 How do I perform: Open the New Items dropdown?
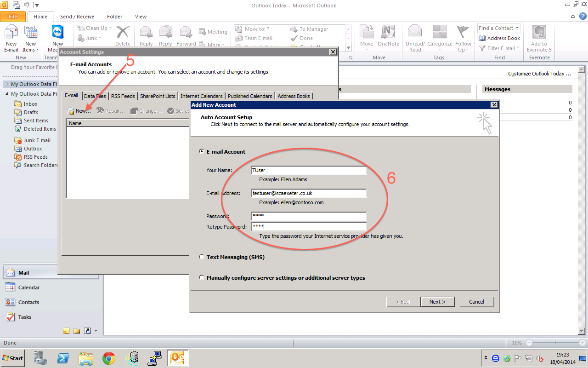tap(30, 39)
